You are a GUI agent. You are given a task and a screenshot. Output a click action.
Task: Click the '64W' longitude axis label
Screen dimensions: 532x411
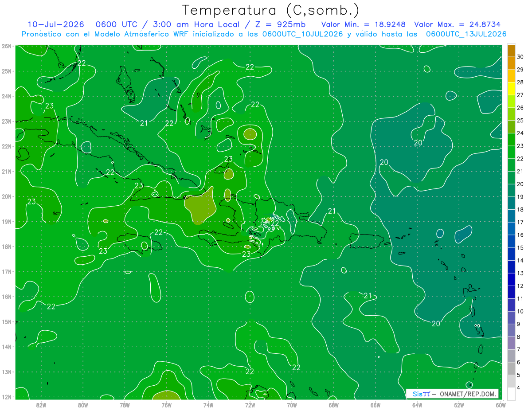click(x=417, y=404)
